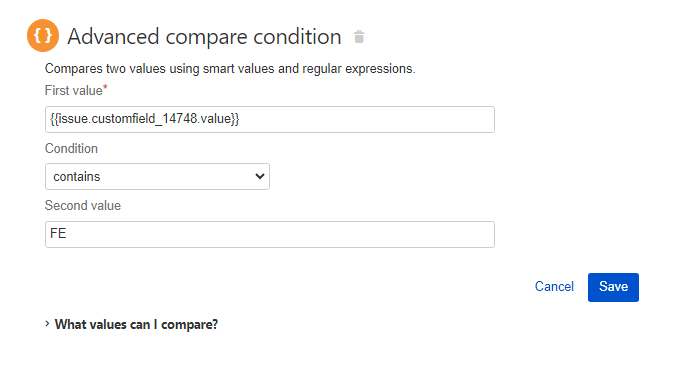Place the cursor in the customfield_14748 smart value text

tap(144, 119)
